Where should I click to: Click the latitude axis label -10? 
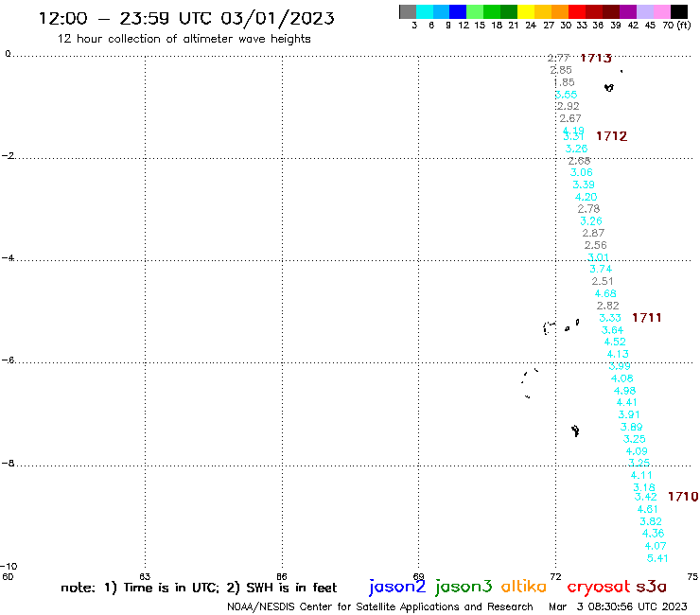(x=9, y=567)
